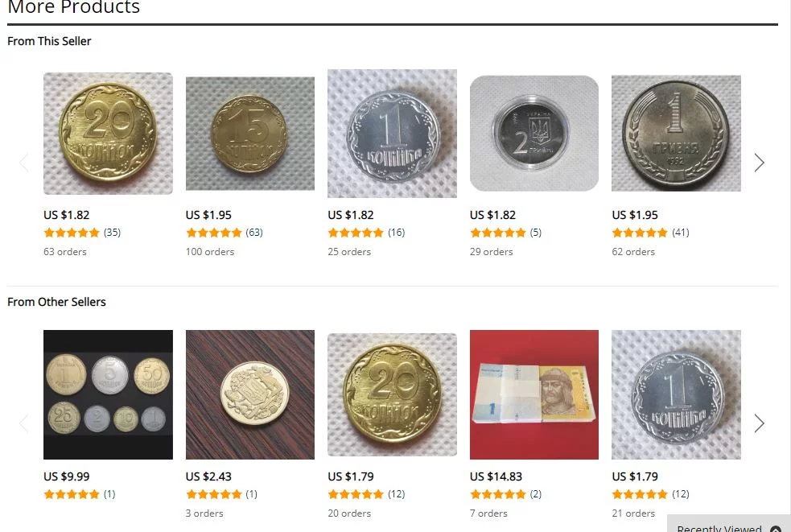Open the 15 kopiyok coin thumbnail
This screenshot has height=532, width=791.
pyautogui.click(x=250, y=134)
